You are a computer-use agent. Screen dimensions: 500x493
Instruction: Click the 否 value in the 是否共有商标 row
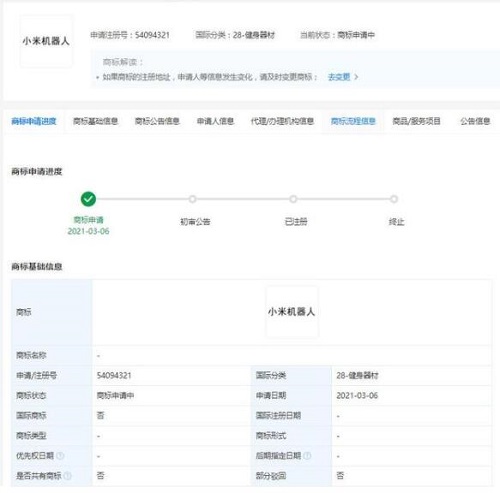100,476
